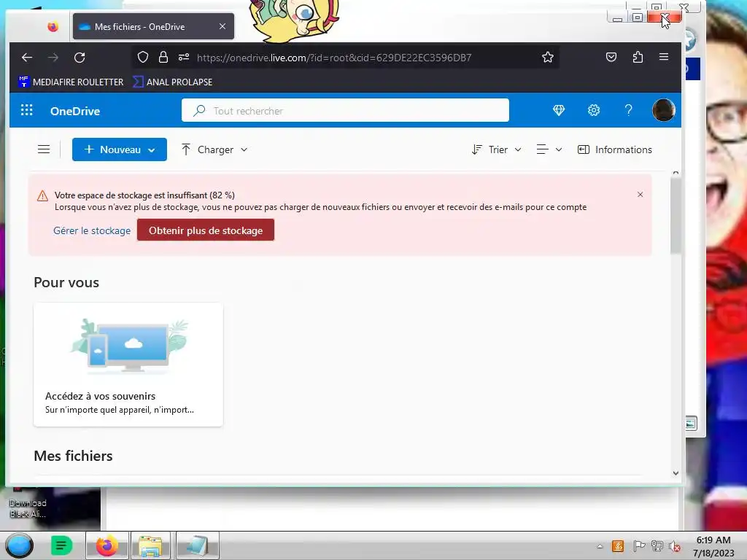Focus the Tout rechercher search box
This screenshot has height=560, width=747.
coord(345,111)
